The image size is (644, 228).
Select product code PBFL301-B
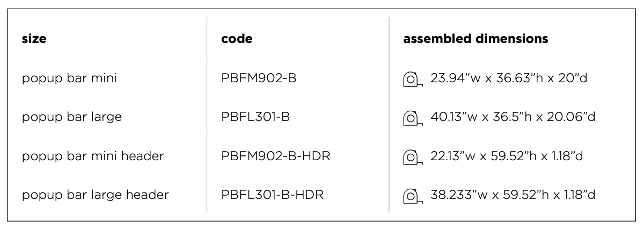click(x=255, y=117)
